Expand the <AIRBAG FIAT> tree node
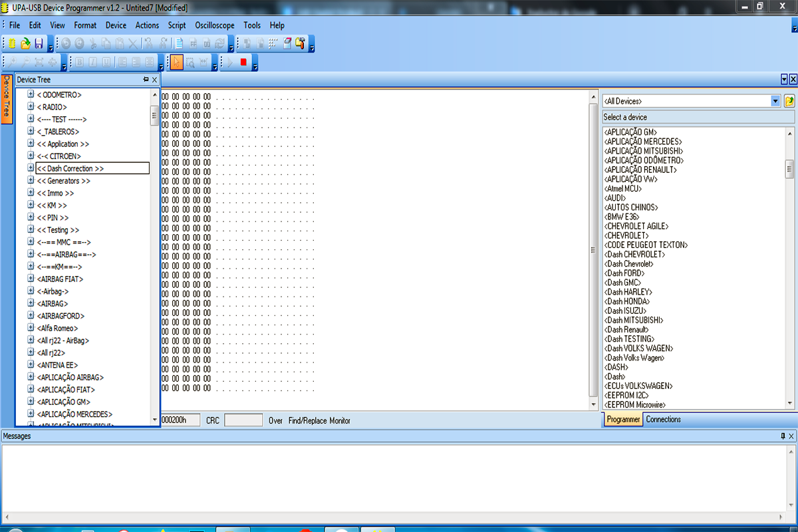798x532 pixels. [x=31, y=279]
